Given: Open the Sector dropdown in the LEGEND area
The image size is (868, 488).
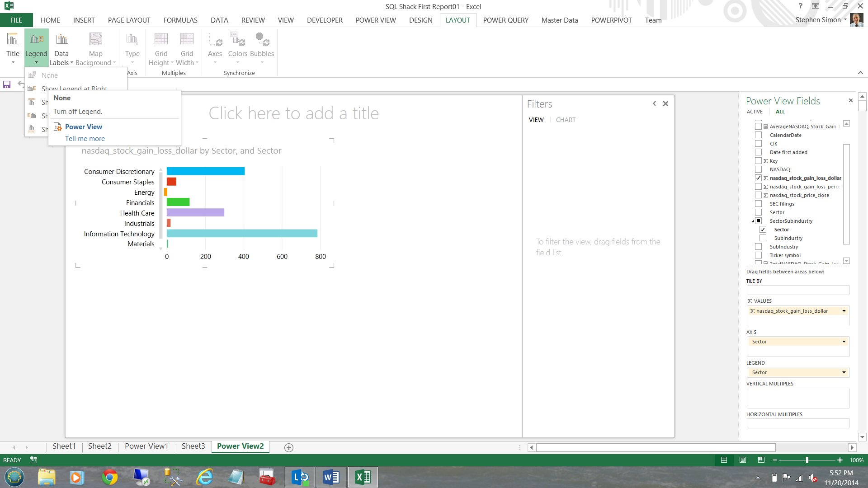Looking at the screenshot, I should pos(844,372).
